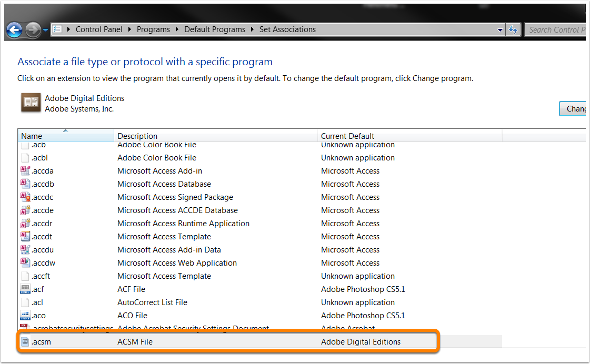Click the ACO File description
Viewport: 590px width, 364px height.
(133, 316)
